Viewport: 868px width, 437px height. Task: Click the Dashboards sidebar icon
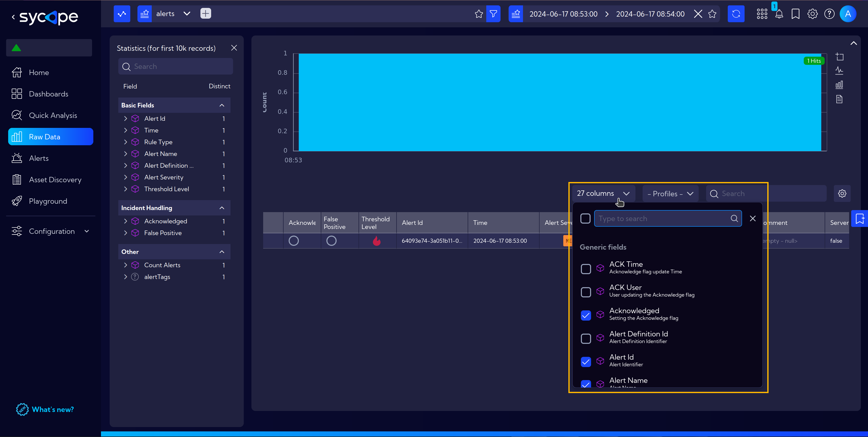pyautogui.click(x=17, y=94)
